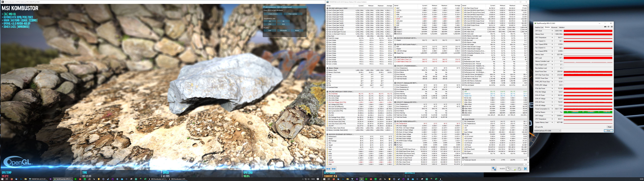Open HWiNFO sensor settings gear icon
Screen dimensions: 644x181
[519, 169]
